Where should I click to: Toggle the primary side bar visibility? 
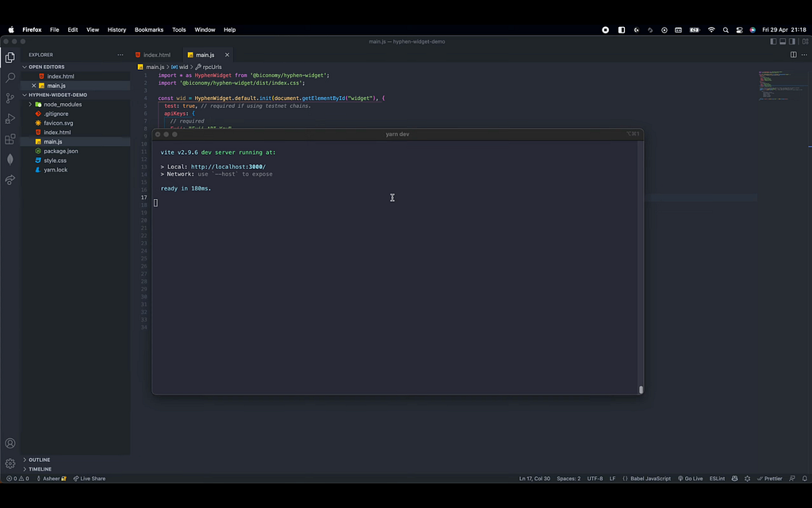[x=773, y=41]
